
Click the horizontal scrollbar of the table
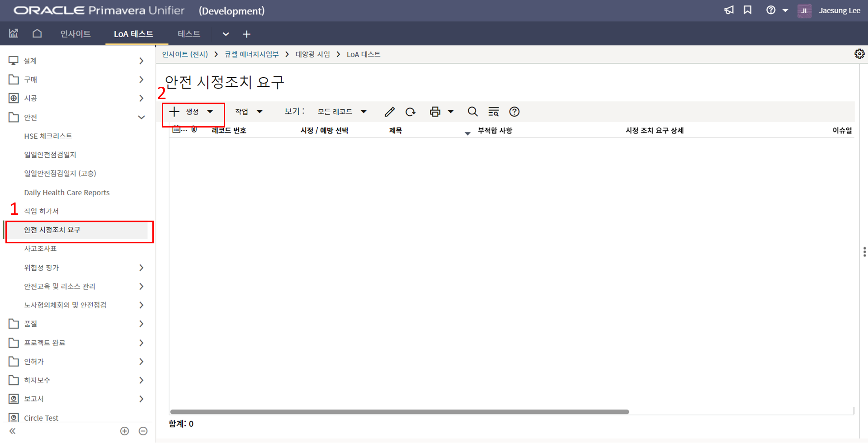(x=399, y=412)
